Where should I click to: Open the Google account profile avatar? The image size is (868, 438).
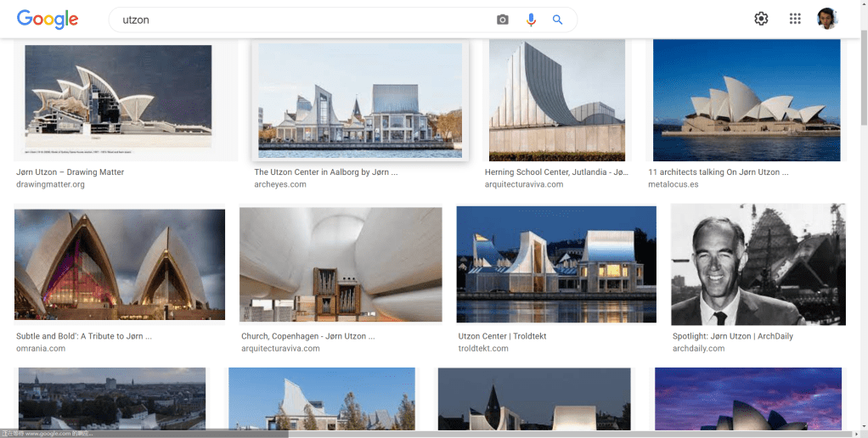click(827, 19)
